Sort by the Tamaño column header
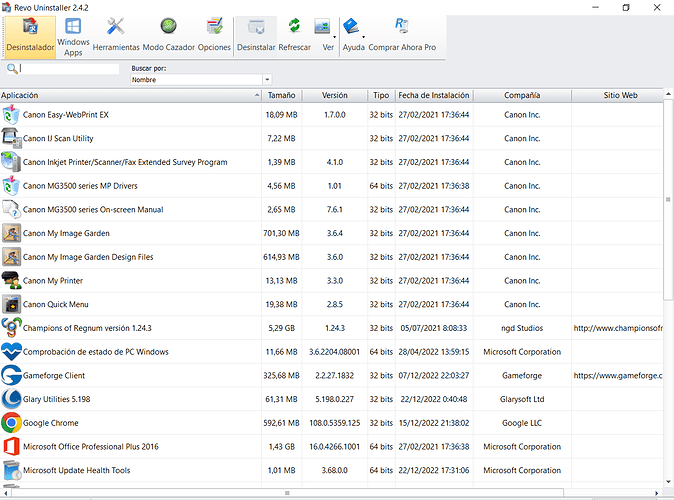The image size is (674, 500). pos(282,95)
